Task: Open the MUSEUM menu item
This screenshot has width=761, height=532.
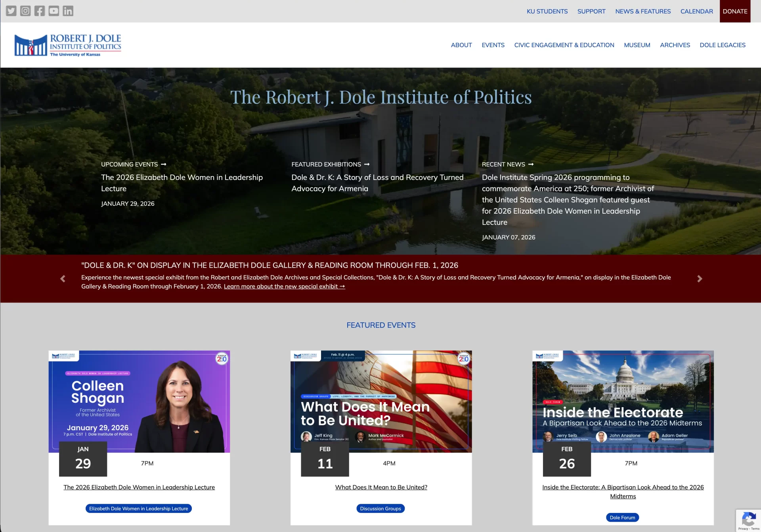Action: click(x=637, y=45)
